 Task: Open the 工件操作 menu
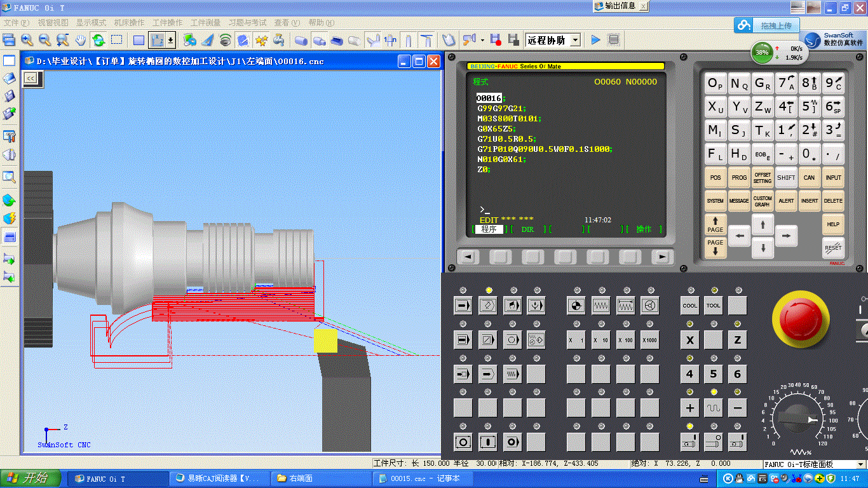[167, 22]
